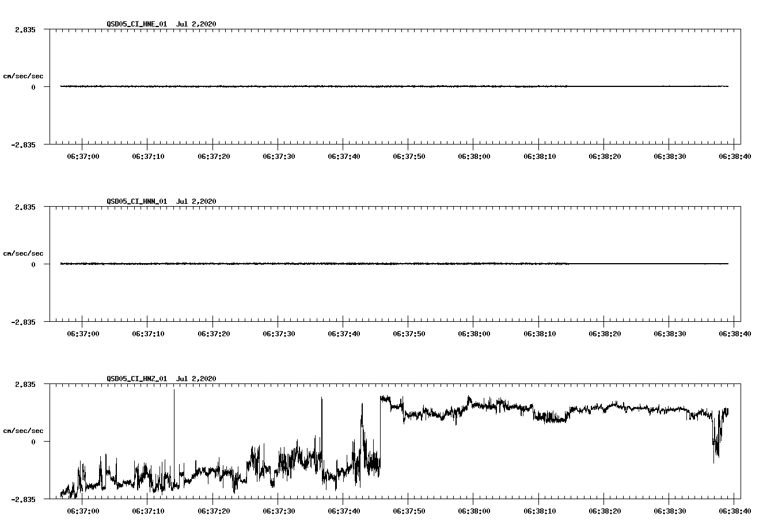782x532 pixels.
Task: Click the 0 axis label on HNE plot
Action: 33,87
